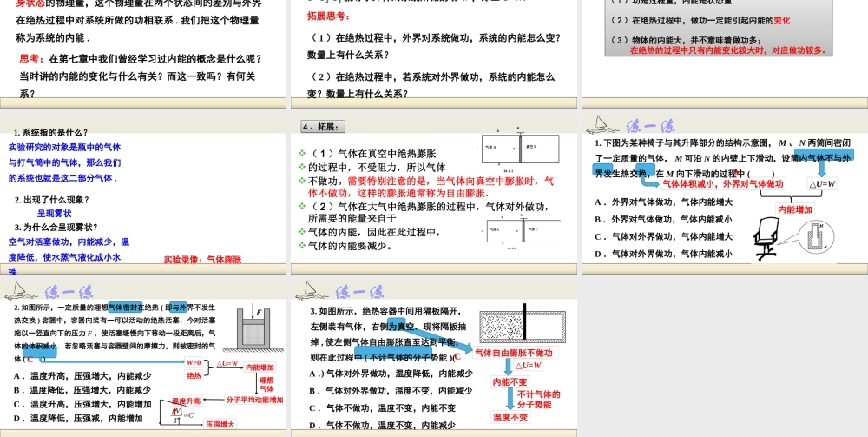Select option C 温度升高，压强增大，内能增加
Screen dimensions: 868x437
tap(82, 404)
